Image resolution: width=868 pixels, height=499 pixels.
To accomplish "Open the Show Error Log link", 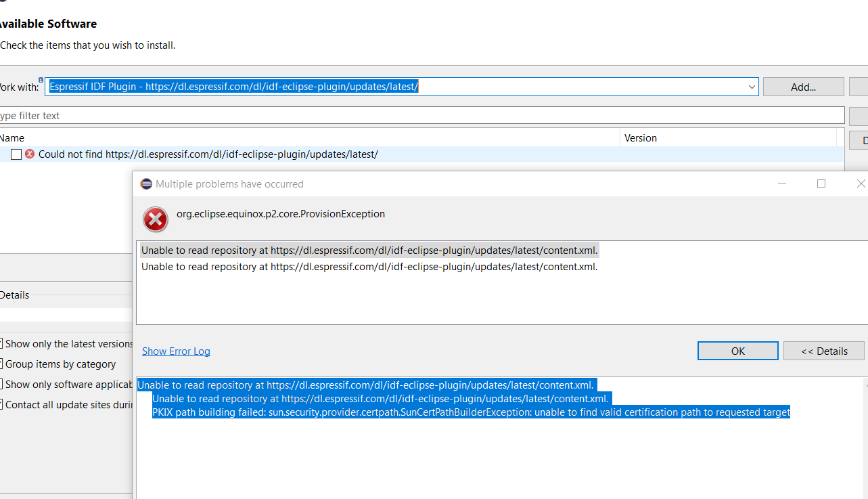I will pos(176,351).
